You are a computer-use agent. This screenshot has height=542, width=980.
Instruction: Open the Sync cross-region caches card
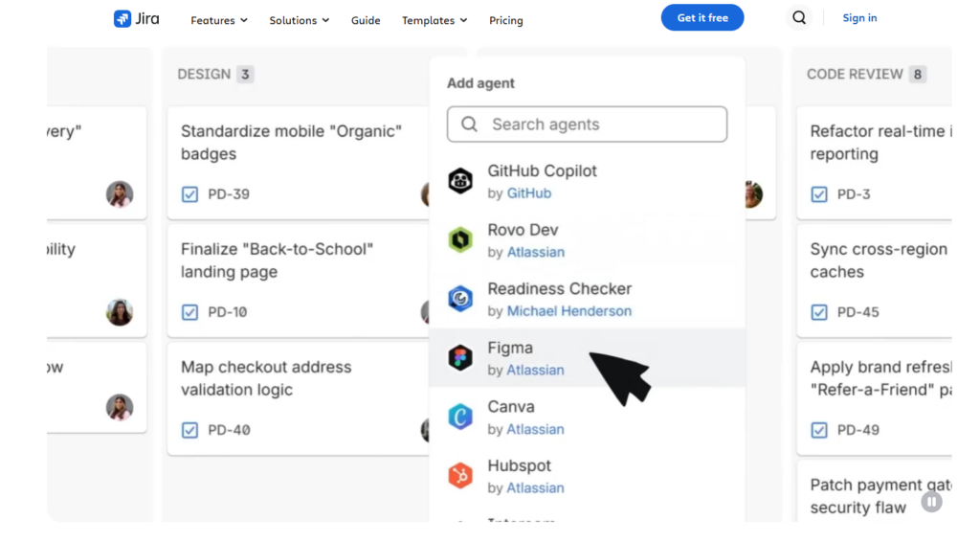[x=875, y=281]
